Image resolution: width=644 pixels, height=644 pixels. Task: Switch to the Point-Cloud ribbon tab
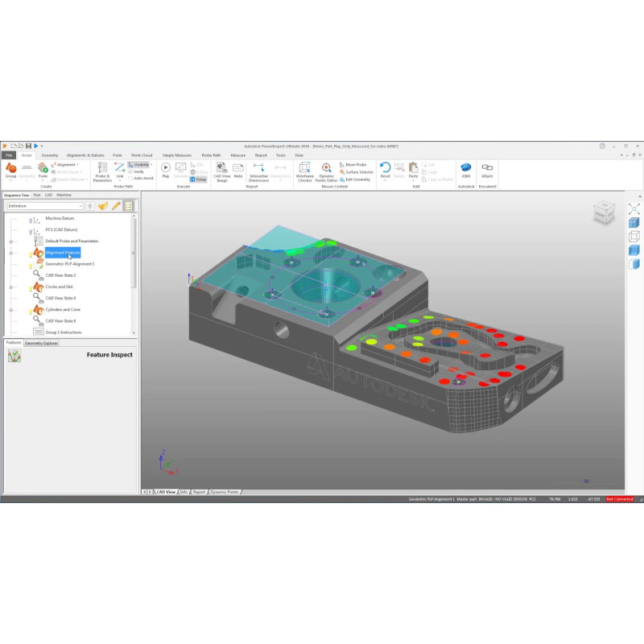[x=142, y=155]
